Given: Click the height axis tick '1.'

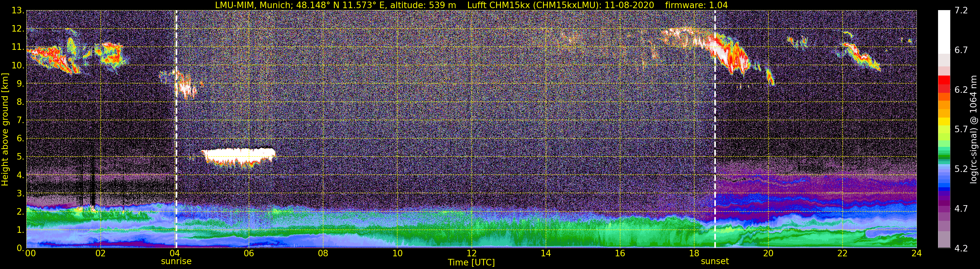Looking at the screenshot, I should tap(20, 230).
